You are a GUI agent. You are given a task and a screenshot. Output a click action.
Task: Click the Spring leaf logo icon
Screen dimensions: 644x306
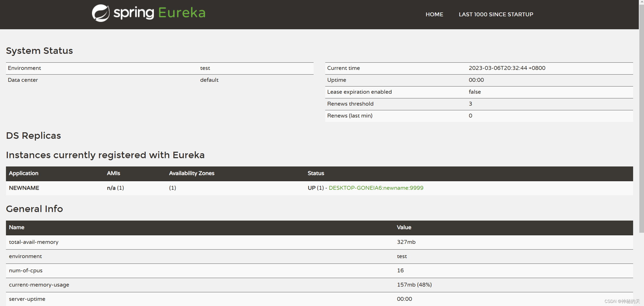(x=101, y=13)
